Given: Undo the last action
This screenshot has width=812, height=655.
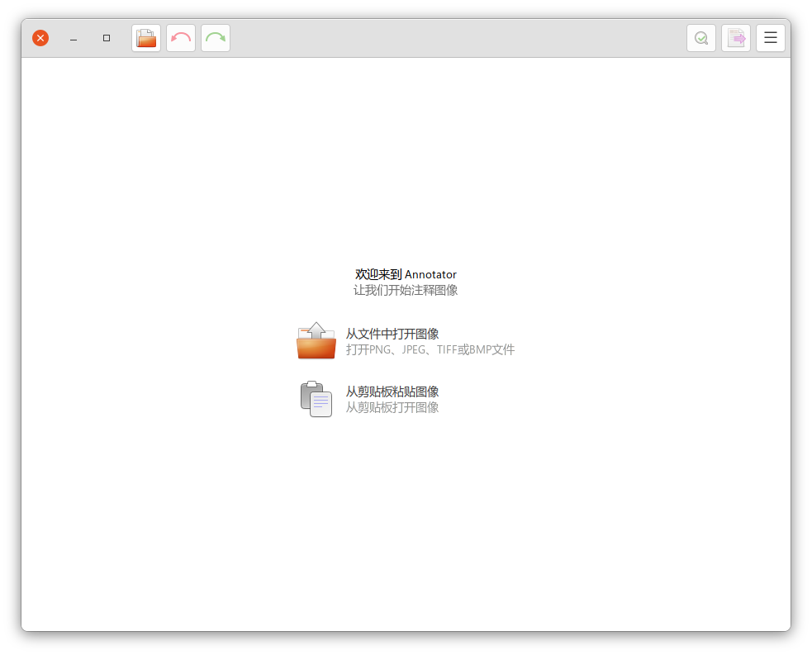Looking at the screenshot, I should [181, 38].
